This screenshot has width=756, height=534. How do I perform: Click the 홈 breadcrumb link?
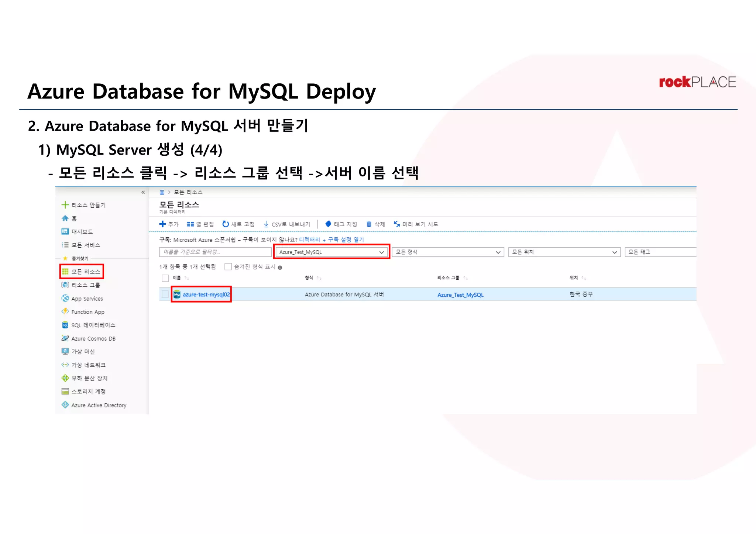[x=162, y=192]
